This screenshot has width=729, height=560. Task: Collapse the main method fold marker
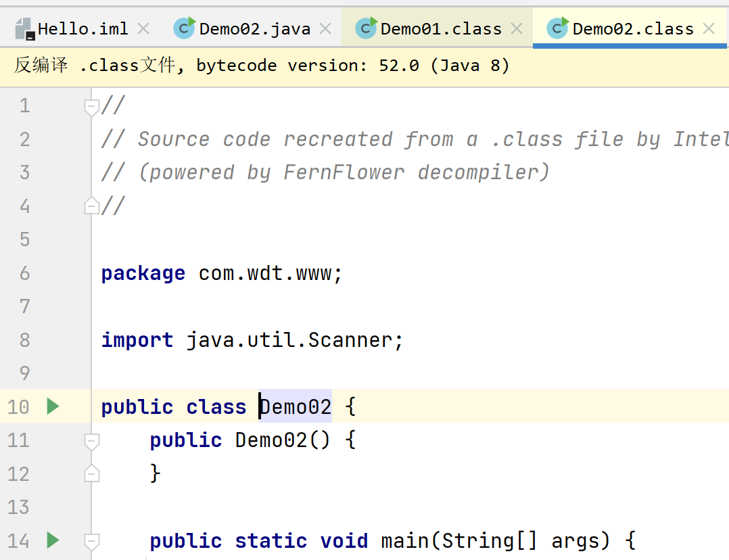(91, 541)
